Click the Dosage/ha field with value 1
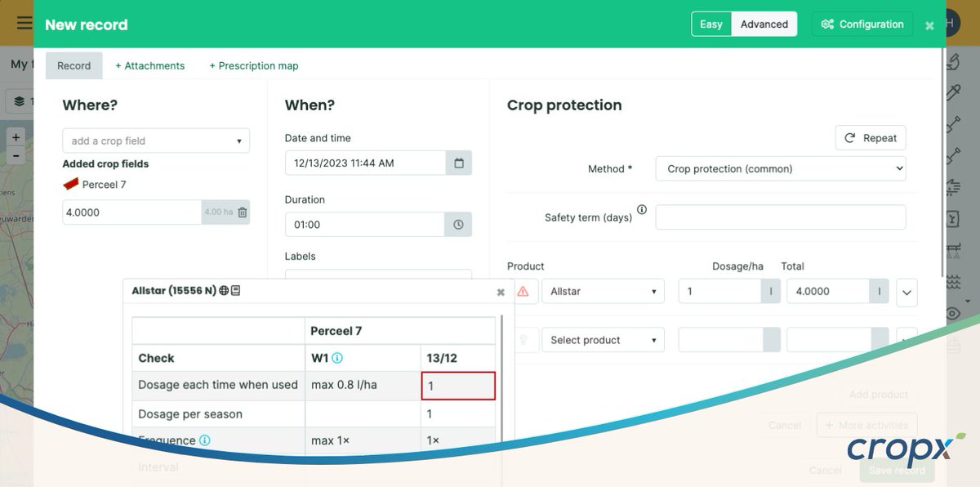 [x=719, y=291]
